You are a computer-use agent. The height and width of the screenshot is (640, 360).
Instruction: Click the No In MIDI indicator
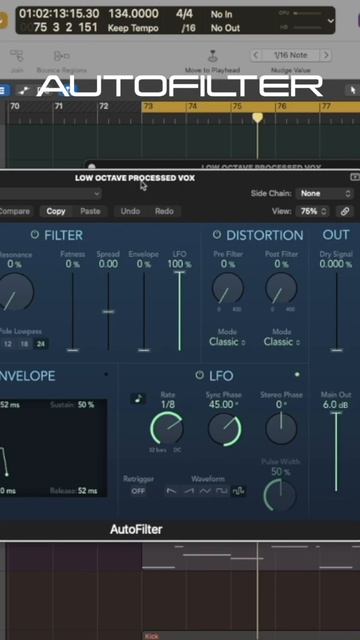[221, 14]
